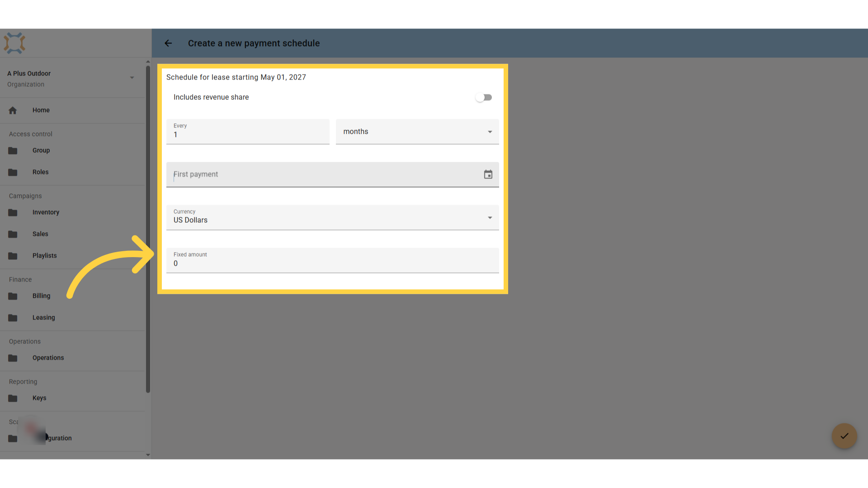The width and height of the screenshot is (868, 488).
Task: Click the 'Includes revenue share' label
Action: pyautogui.click(x=211, y=97)
